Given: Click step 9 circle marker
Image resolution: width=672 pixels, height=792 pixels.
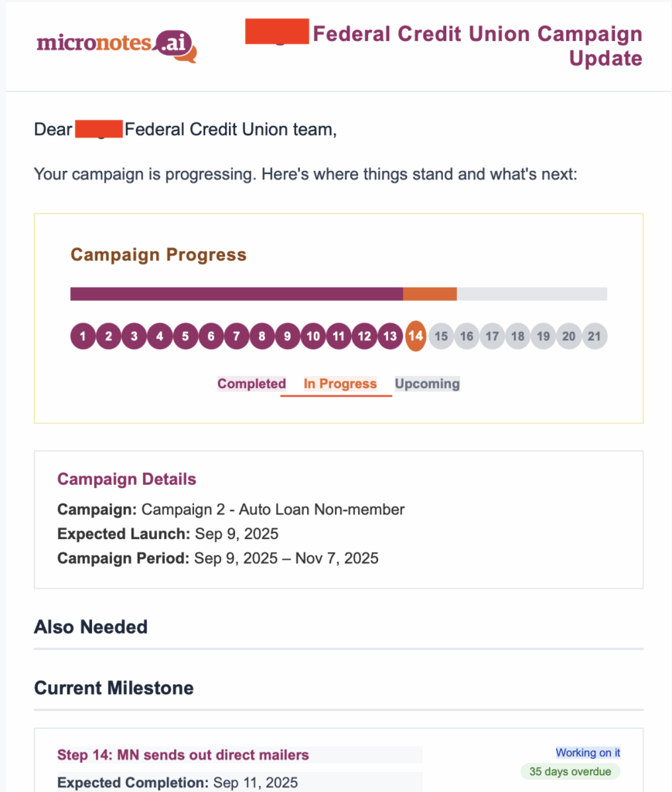Looking at the screenshot, I should (288, 336).
